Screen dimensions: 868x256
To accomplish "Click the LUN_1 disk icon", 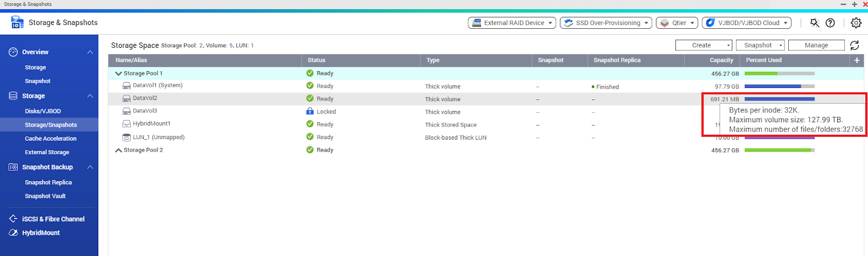I will point(126,138).
